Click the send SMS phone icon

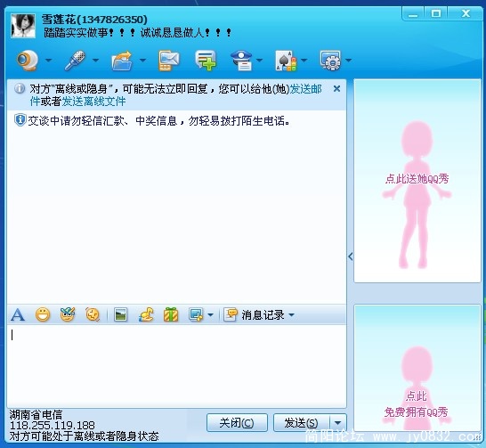tap(168, 61)
